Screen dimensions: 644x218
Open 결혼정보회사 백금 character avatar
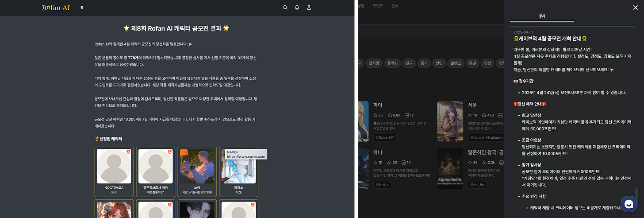pyautogui.click(x=155, y=166)
